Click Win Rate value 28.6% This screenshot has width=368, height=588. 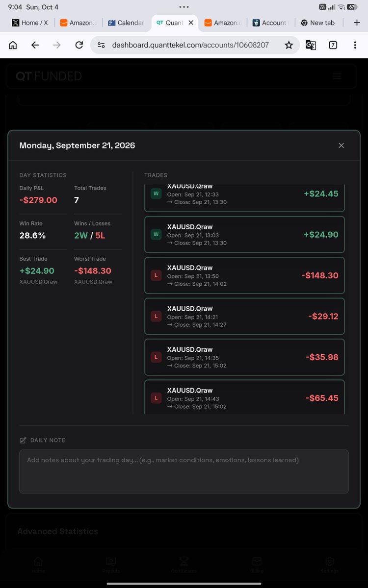point(32,236)
